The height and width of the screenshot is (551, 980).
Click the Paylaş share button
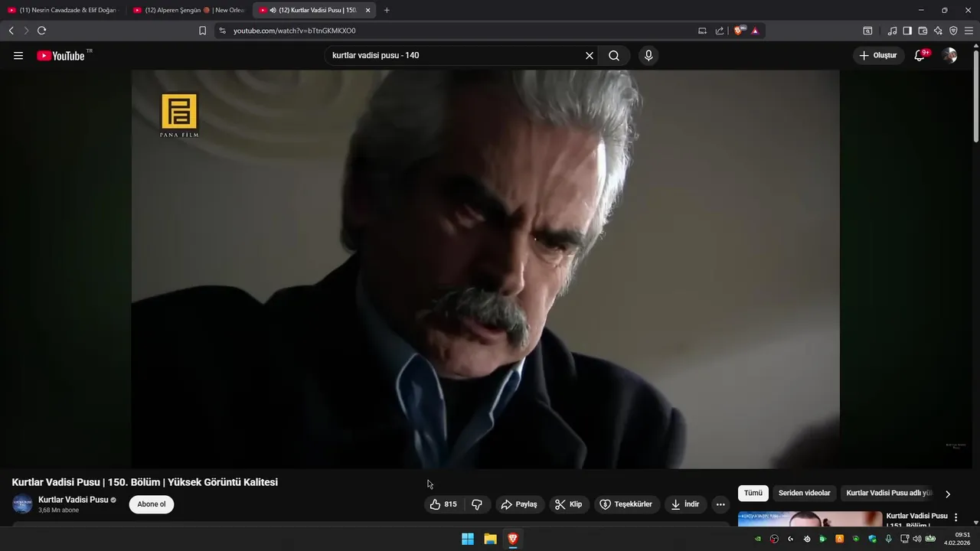coord(519,504)
